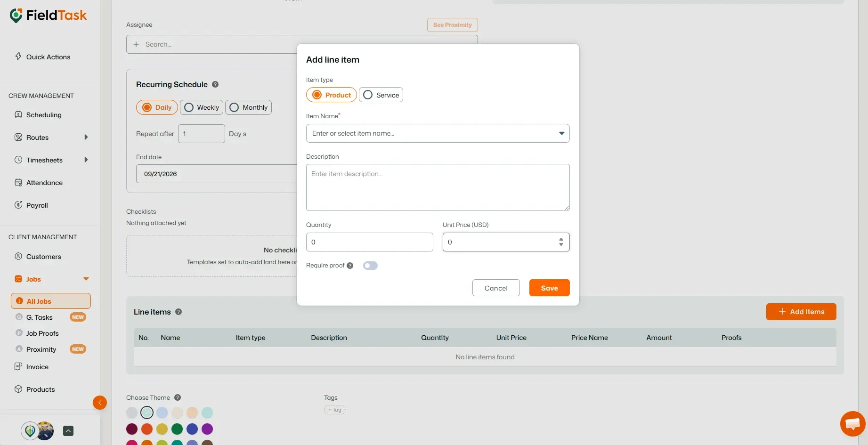
Task: Click the Choose Theme help icon
Action: click(178, 397)
